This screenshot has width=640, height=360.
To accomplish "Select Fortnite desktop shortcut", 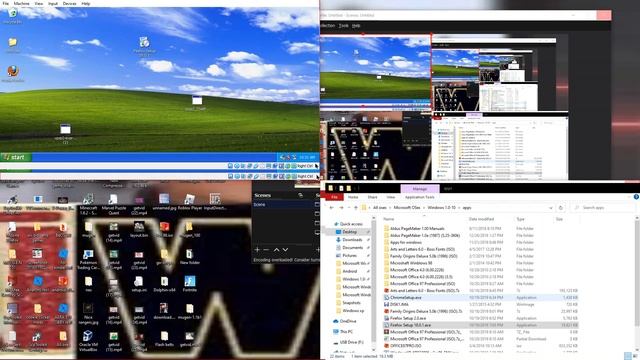I will 189,284.
